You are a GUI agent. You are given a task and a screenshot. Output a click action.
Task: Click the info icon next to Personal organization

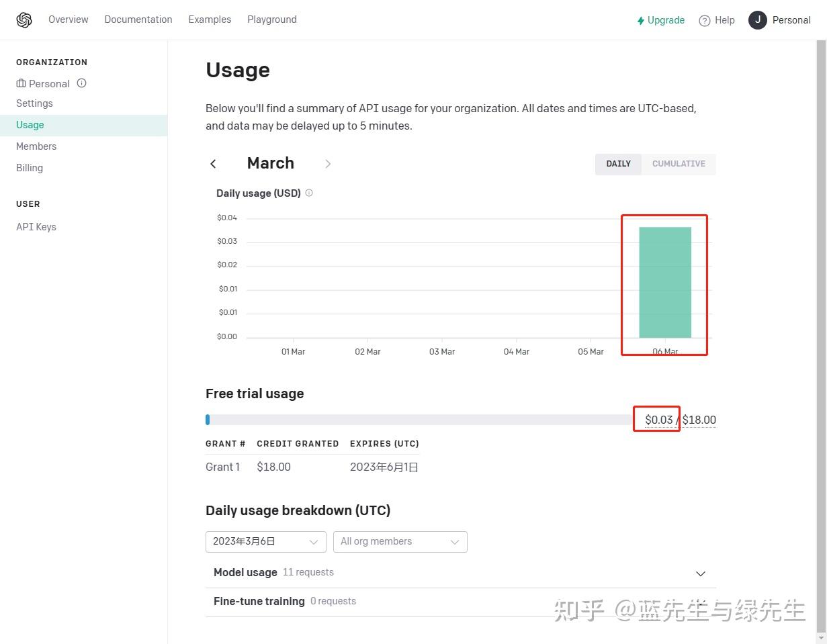[x=81, y=83]
